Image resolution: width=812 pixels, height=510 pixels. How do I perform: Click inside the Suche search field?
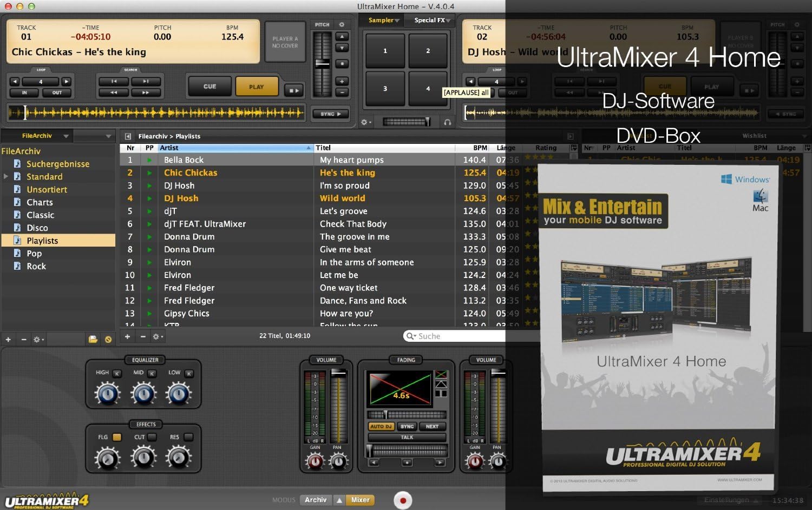(x=455, y=336)
